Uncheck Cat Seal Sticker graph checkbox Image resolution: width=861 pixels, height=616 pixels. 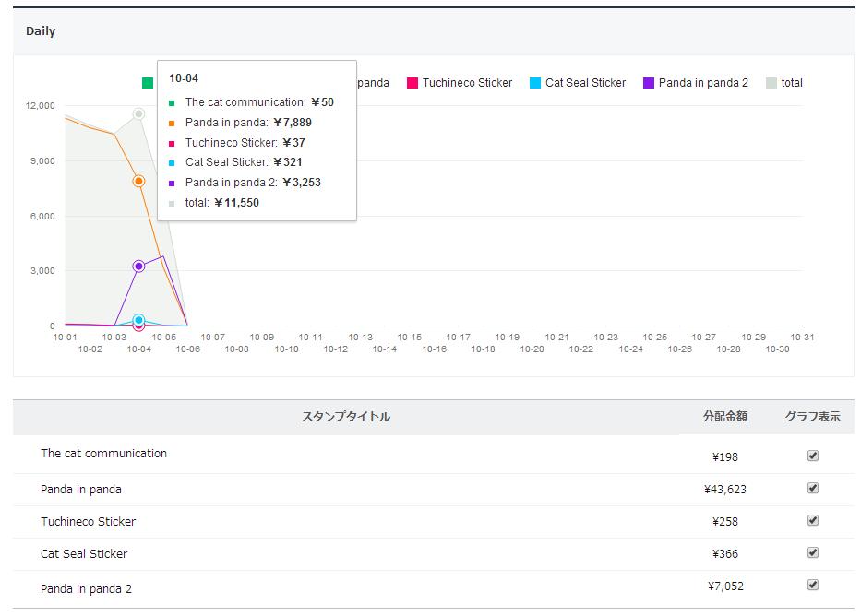click(813, 552)
